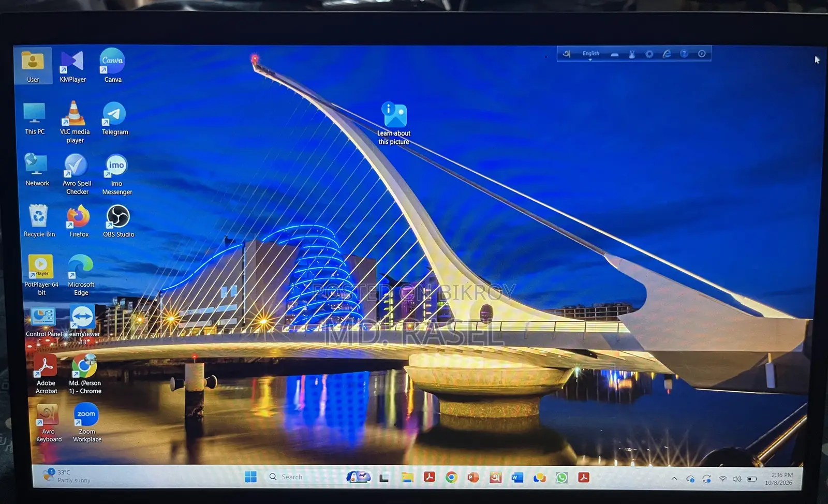Open the weather widget showing 33°C

(66, 476)
